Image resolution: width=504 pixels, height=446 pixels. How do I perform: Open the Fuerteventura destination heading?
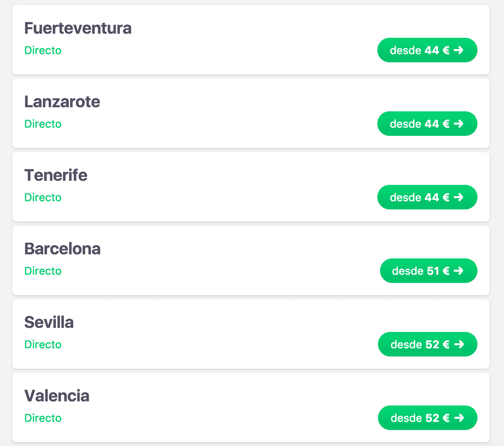coord(78,28)
